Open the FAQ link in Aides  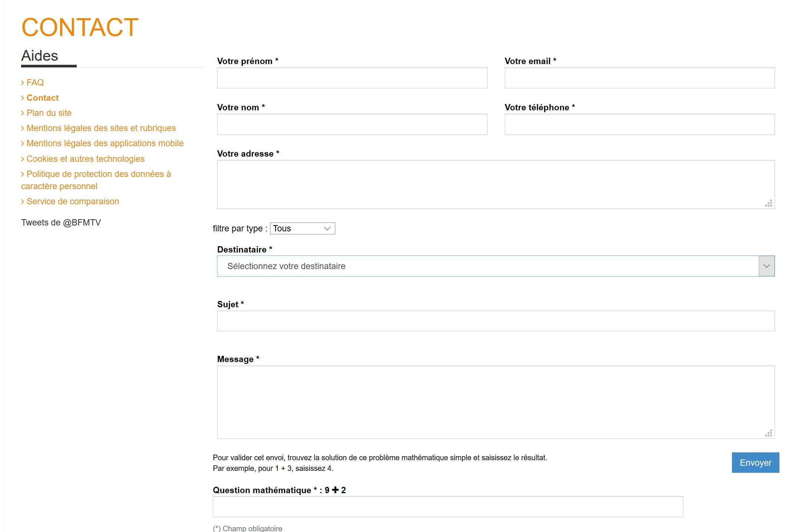click(35, 83)
